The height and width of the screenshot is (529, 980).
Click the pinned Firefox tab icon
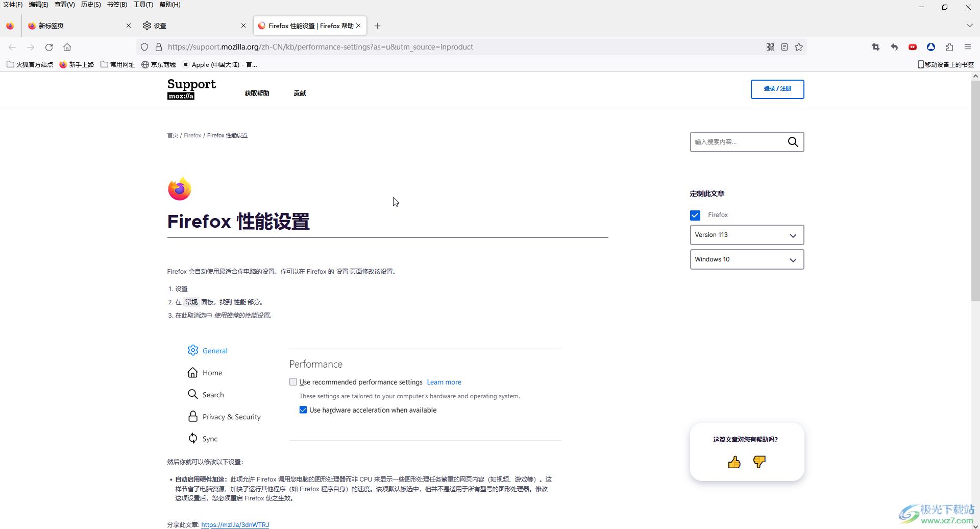click(x=10, y=26)
